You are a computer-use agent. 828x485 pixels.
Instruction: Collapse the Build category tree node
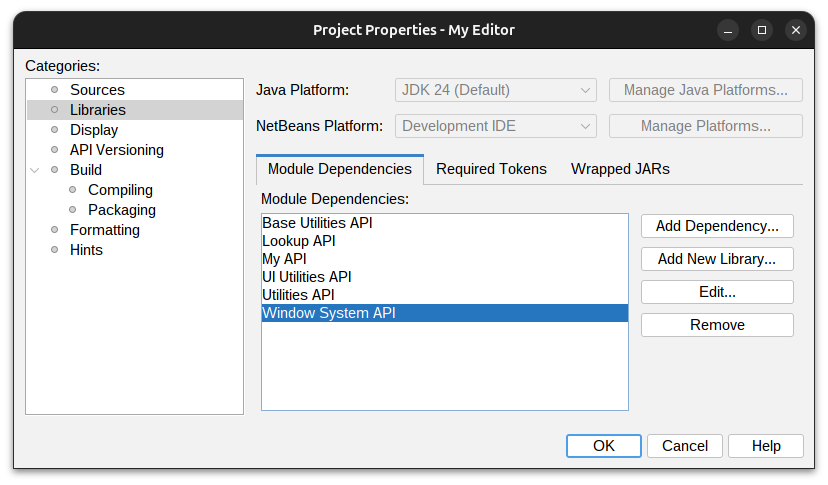pyautogui.click(x=36, y=170)
